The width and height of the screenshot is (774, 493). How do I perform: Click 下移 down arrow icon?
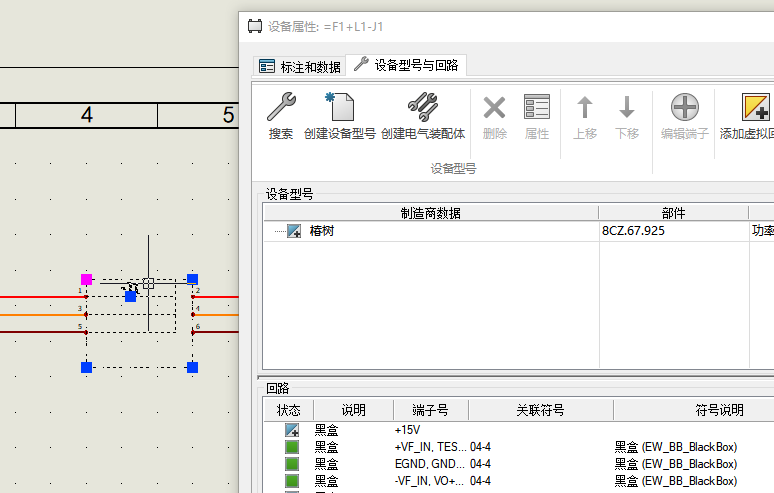point(627,107)
